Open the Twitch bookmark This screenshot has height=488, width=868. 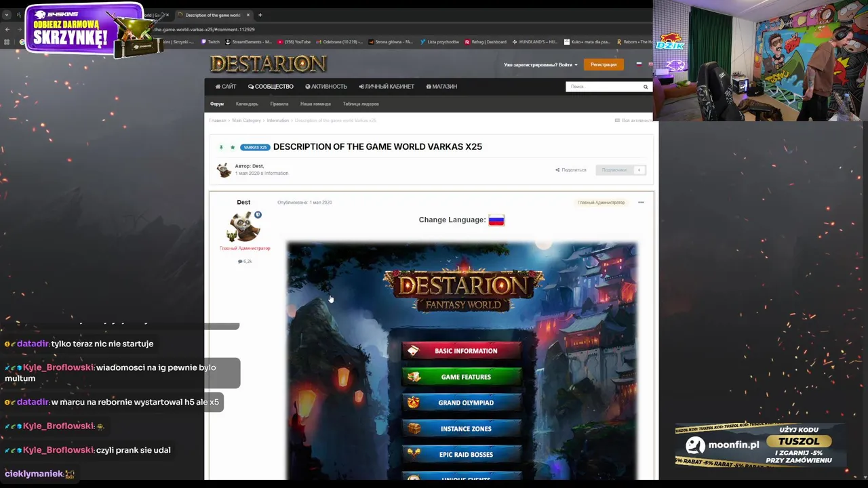(x=210, y=42)
